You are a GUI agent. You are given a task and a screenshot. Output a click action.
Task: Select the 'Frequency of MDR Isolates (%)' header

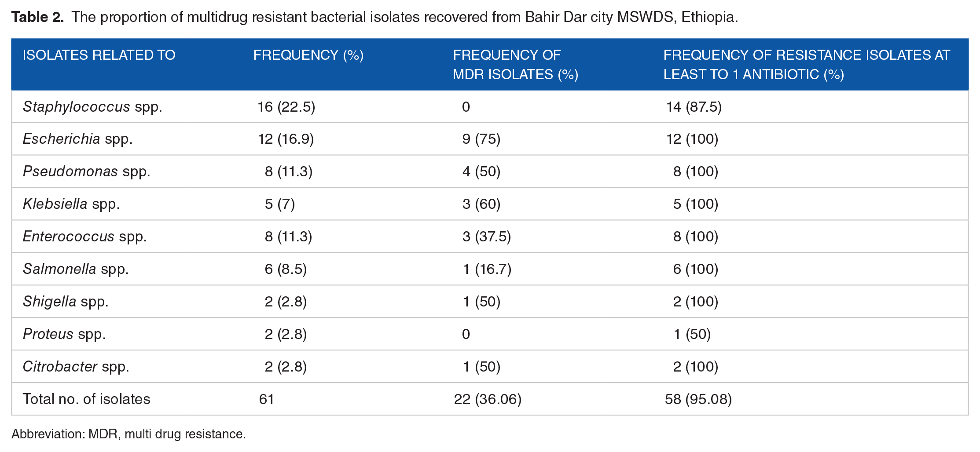pyautogui.click(x=515, y=65)
